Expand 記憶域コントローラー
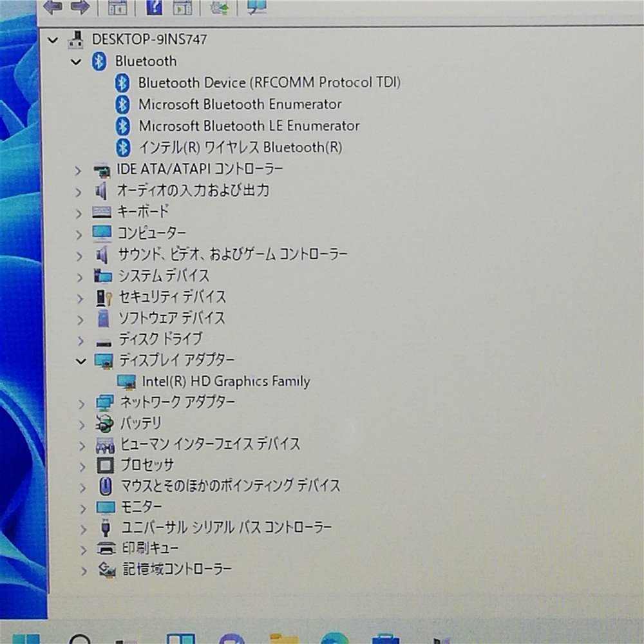644x644 pixels. 84,571
